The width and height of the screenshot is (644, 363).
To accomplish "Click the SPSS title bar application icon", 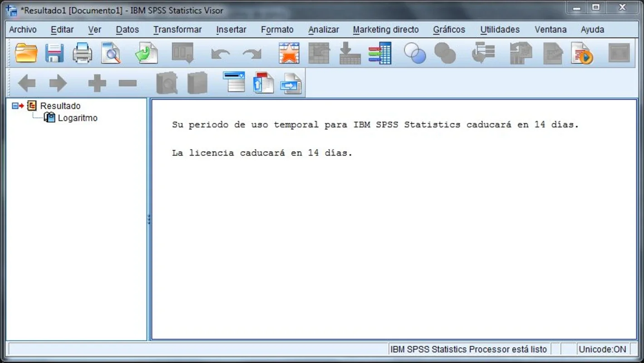I will (12, 10).
